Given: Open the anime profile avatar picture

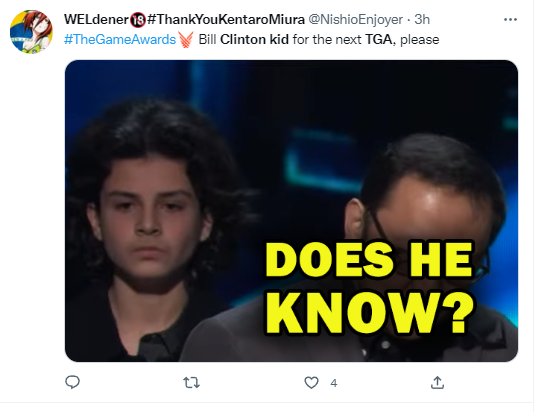Looking at the screenshot, I should point(31,31).
